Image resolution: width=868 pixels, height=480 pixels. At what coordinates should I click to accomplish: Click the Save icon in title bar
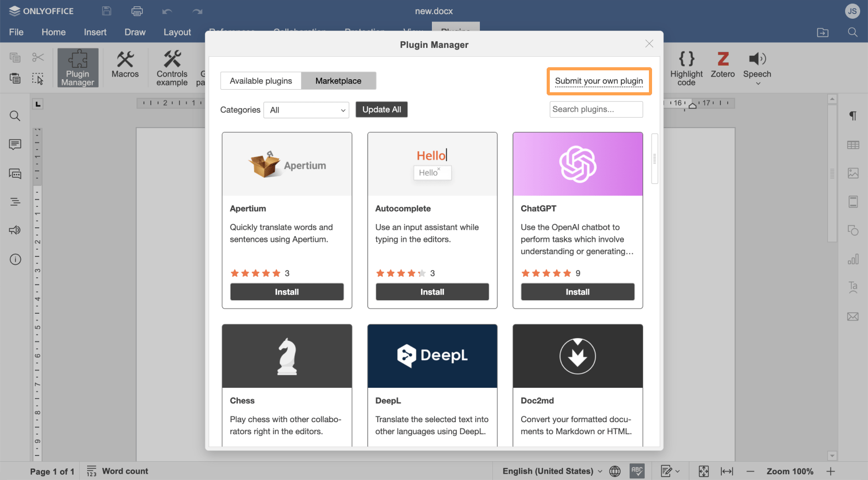pyautogui.click(x=106, y=11)
